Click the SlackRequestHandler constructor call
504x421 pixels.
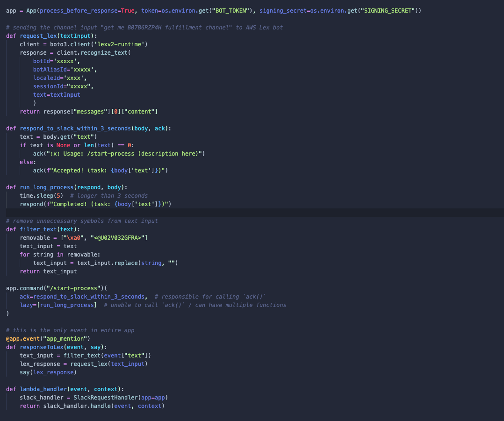[108, 397]
